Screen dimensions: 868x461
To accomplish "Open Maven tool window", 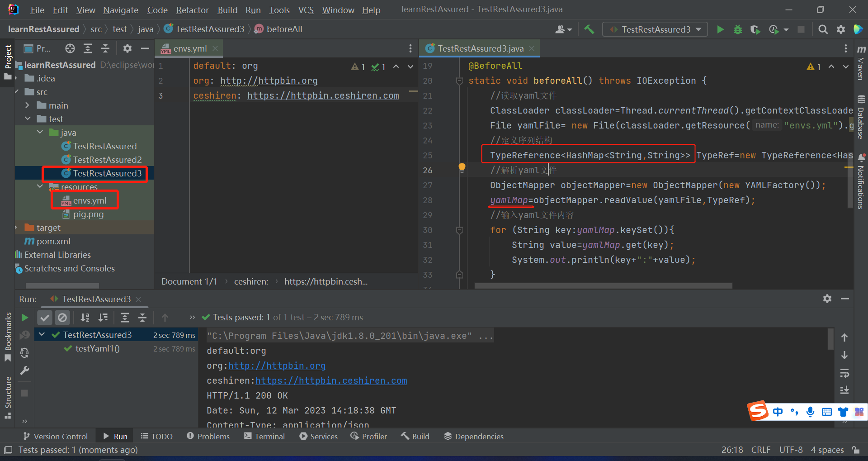I will pos(861,62).
